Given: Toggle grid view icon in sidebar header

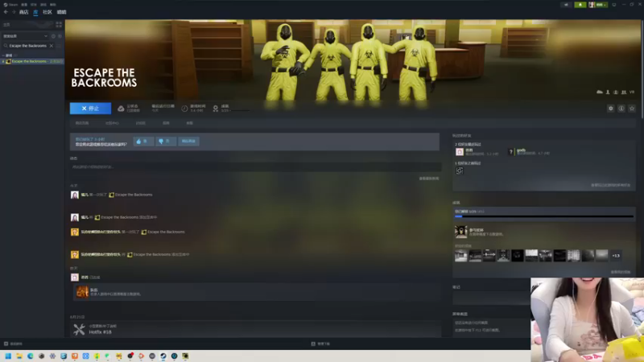Looking at the screenshot, I should click(59, 25).
